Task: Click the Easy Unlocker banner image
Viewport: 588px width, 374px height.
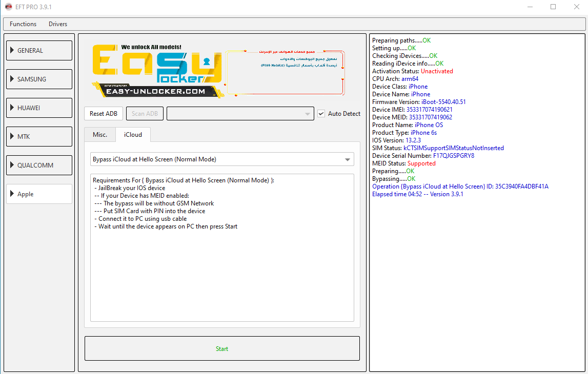Action: point(218,71)
